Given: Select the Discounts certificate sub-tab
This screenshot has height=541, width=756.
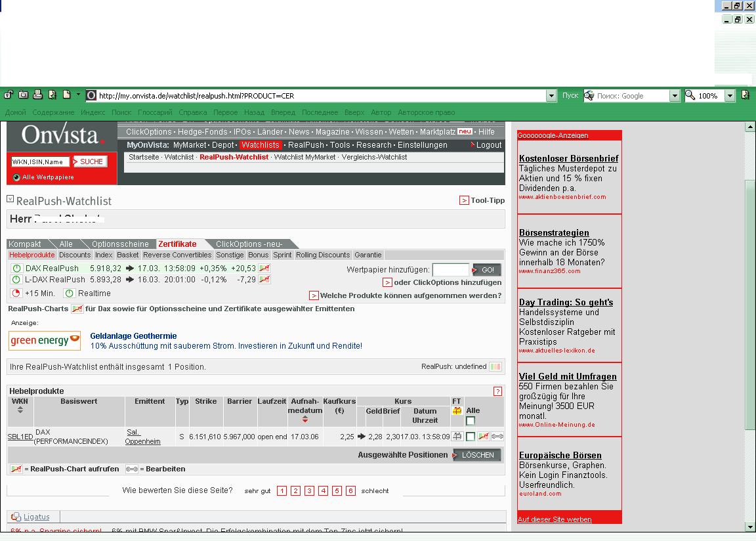Looking at the screenshot, I should [x=75, y=255].
